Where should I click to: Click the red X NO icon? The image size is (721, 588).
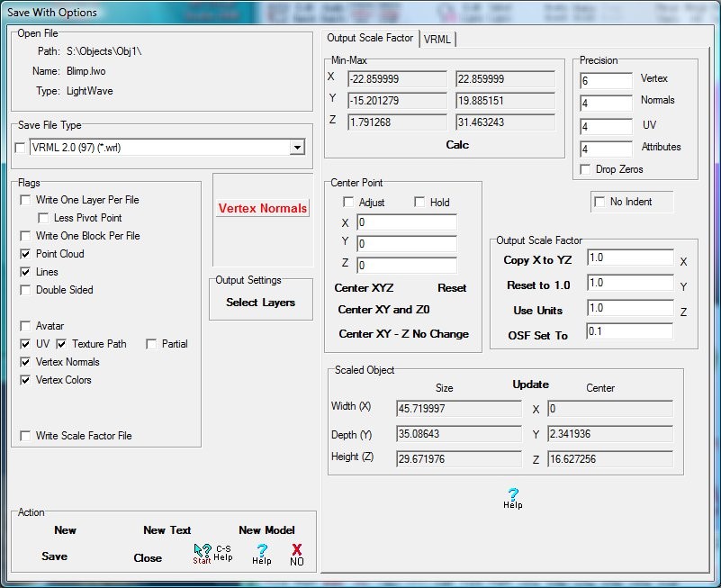[297, 553]
